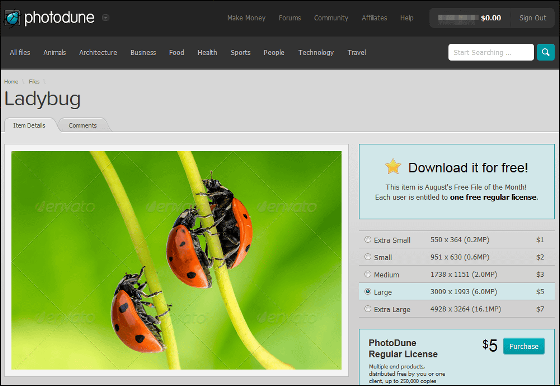Click the $7 price of Extra Large
This screenshot has width=560, height=386.
tap(540, 309)
